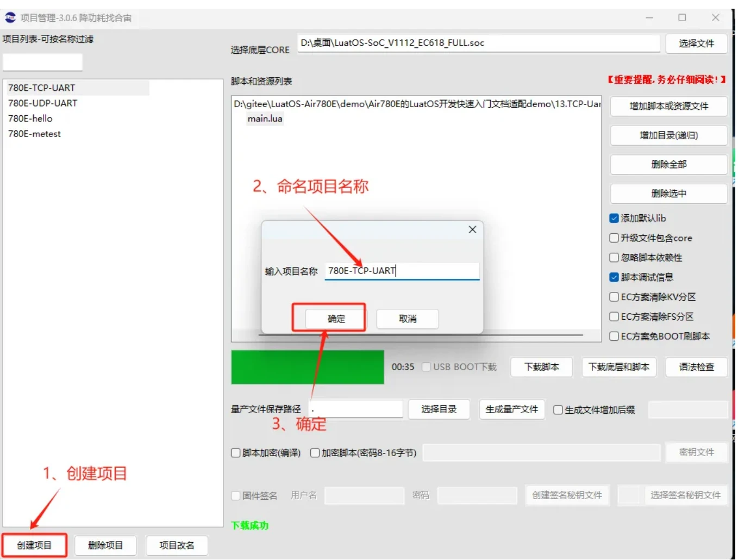Click the file suffix input field
The height and width of the screenshot is (560, 738).
687,410
